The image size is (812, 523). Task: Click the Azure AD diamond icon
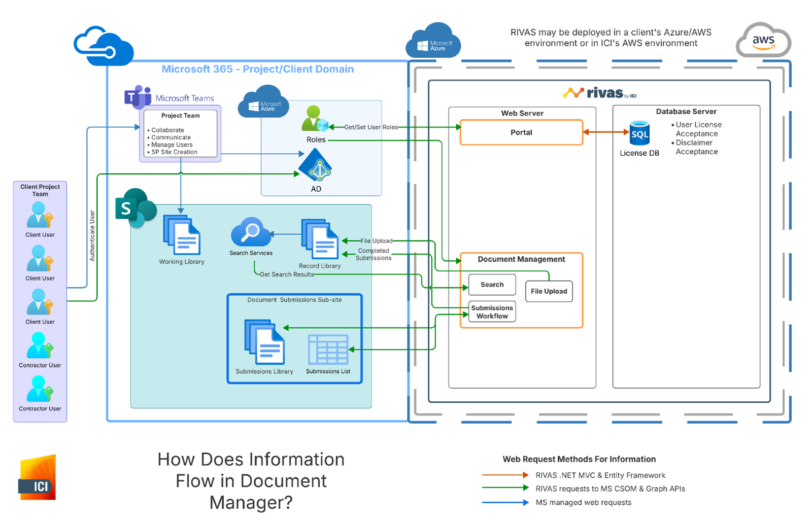[315, 166]
